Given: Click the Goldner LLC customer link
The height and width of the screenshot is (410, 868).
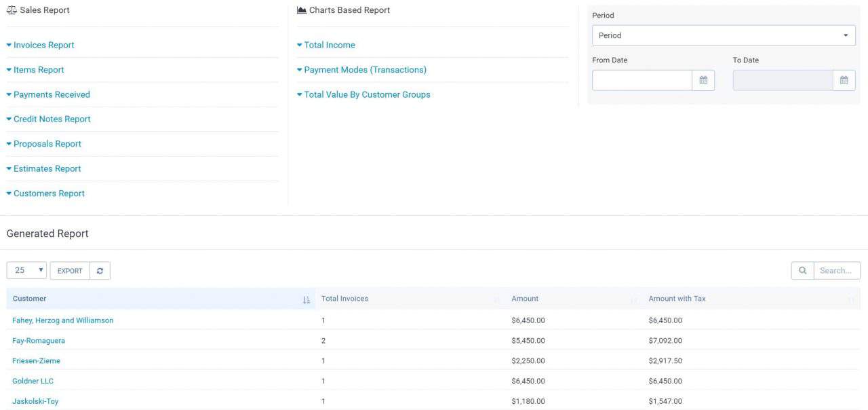Looking at the screenshot, I should coord(33,381).
